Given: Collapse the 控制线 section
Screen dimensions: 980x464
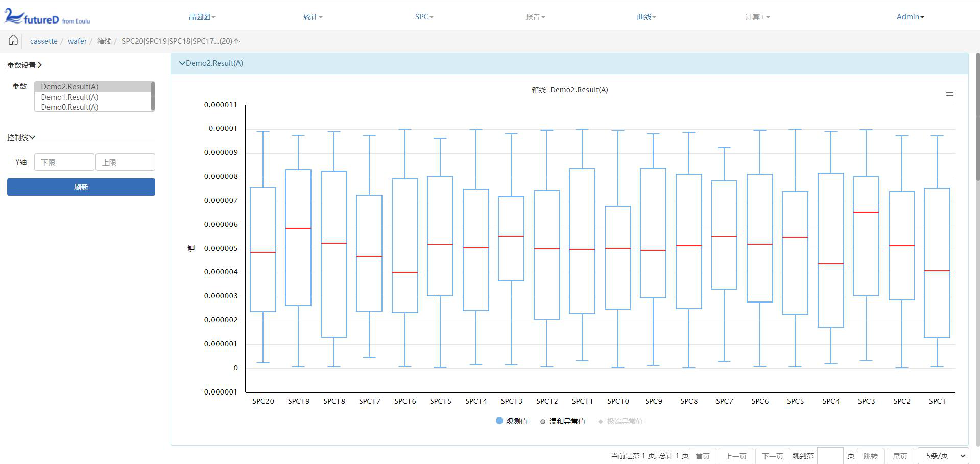Looking at the screenshot, I should 21,137.
